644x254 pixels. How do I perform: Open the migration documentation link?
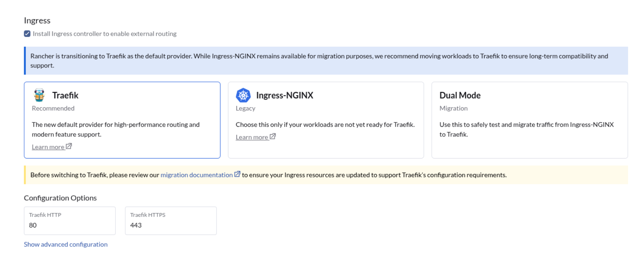pos(196,175)
